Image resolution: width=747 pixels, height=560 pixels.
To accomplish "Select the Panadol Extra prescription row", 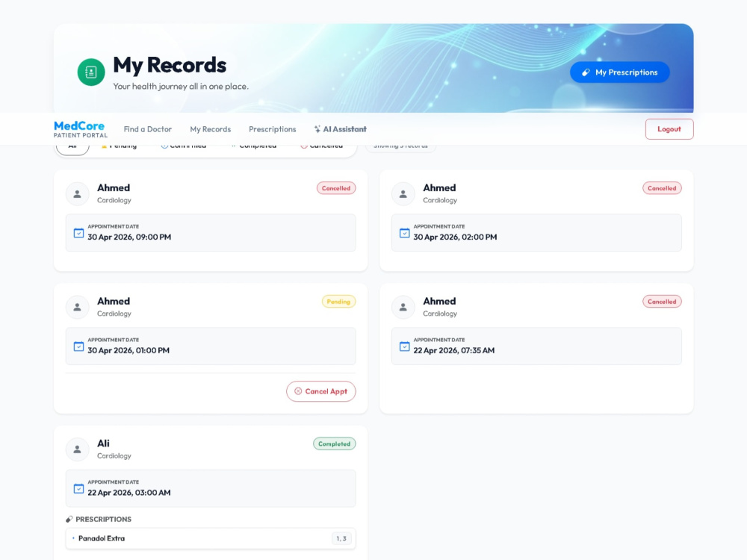I will click(x=211, y=538).
